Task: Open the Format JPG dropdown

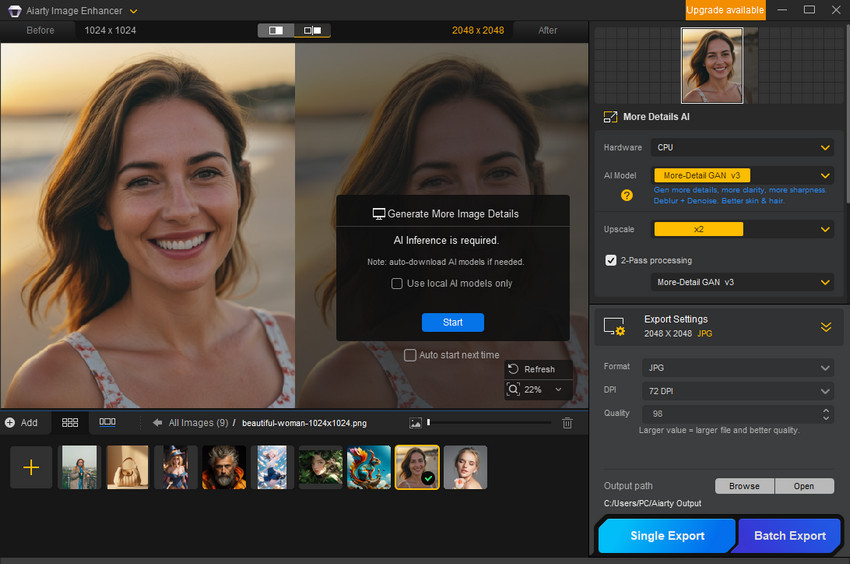Action: point(738,368)
